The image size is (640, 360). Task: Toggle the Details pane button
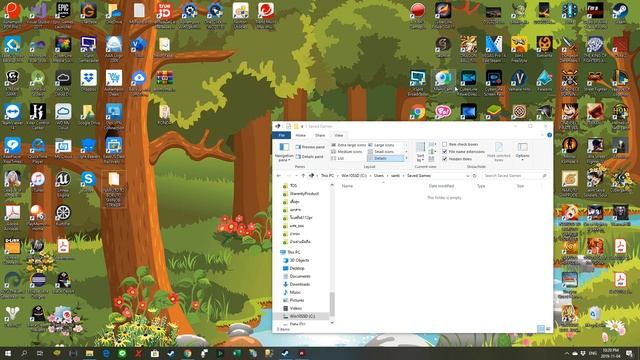point(310,157)
